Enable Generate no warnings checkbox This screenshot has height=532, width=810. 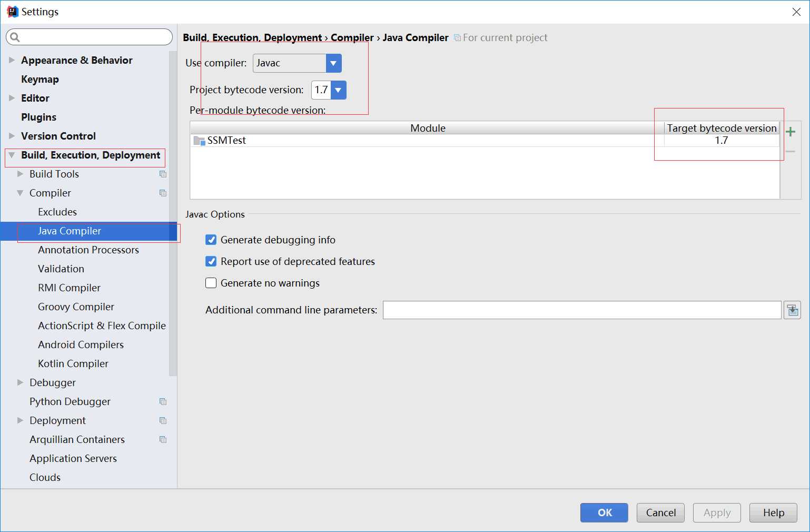(x=211, y=283)
